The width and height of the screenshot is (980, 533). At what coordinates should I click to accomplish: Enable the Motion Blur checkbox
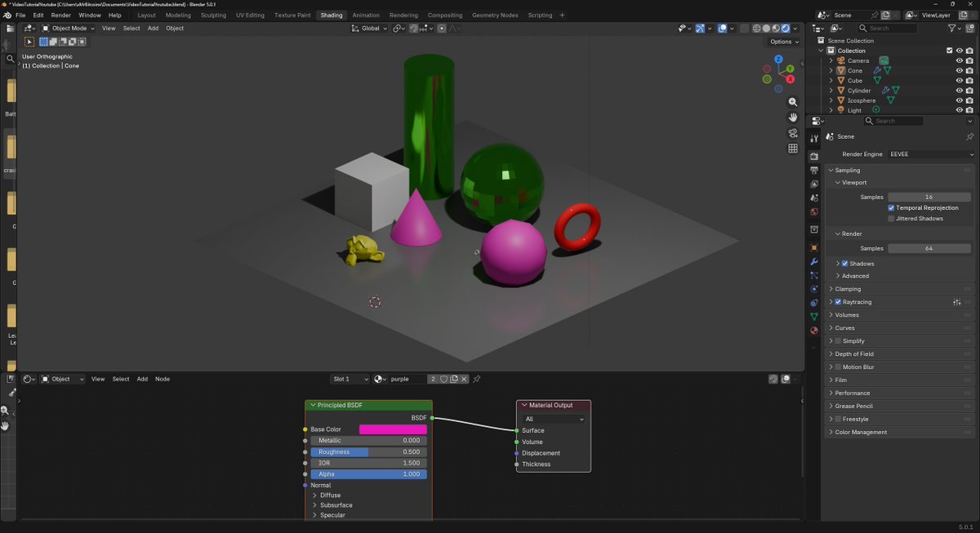838,367
